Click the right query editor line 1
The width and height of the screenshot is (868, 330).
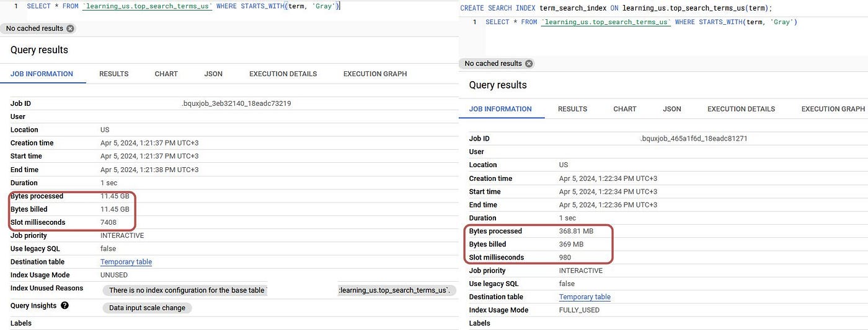[641, 22]
